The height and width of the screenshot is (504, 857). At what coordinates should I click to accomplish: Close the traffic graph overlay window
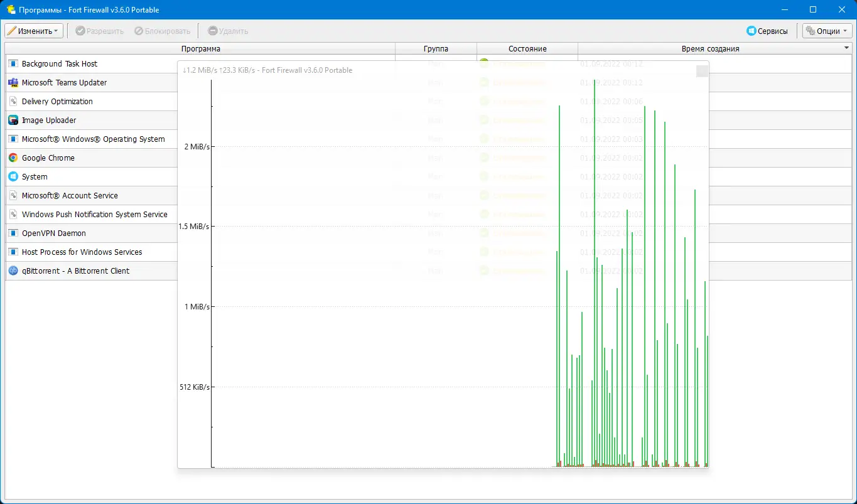(702, 71)
